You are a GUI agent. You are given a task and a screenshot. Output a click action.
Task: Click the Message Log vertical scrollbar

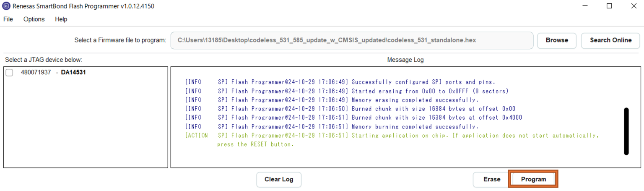pyautogui.click(x=626, y=131)
